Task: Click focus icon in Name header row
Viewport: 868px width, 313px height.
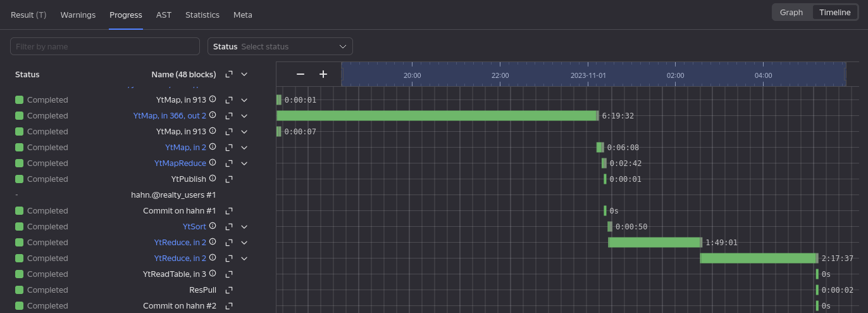Action: (229, 74)
